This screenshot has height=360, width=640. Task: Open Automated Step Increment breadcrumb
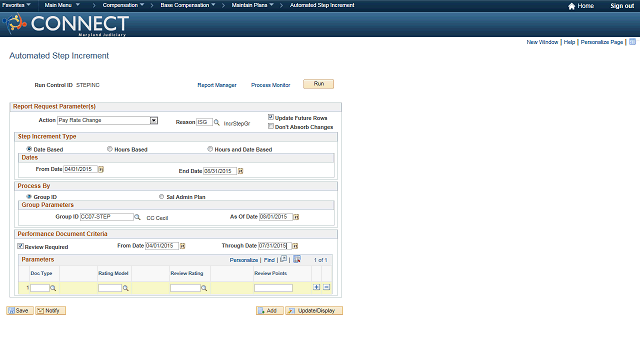point(322,5)
